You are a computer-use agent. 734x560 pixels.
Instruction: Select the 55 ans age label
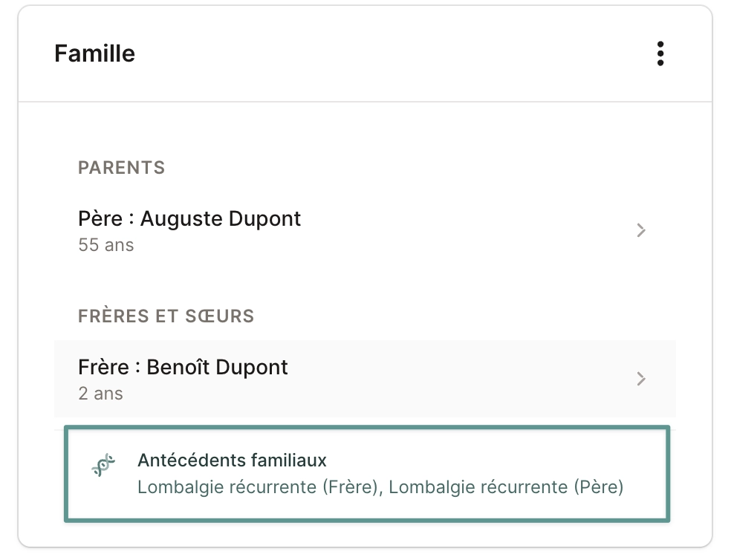tap(105, 244)
